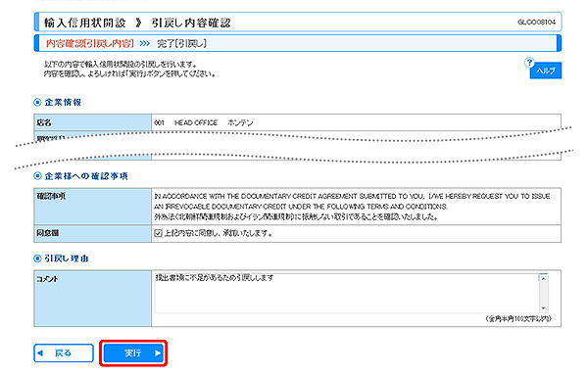Click the 企業情報 section bullet icon

click(x=37, y=102)
